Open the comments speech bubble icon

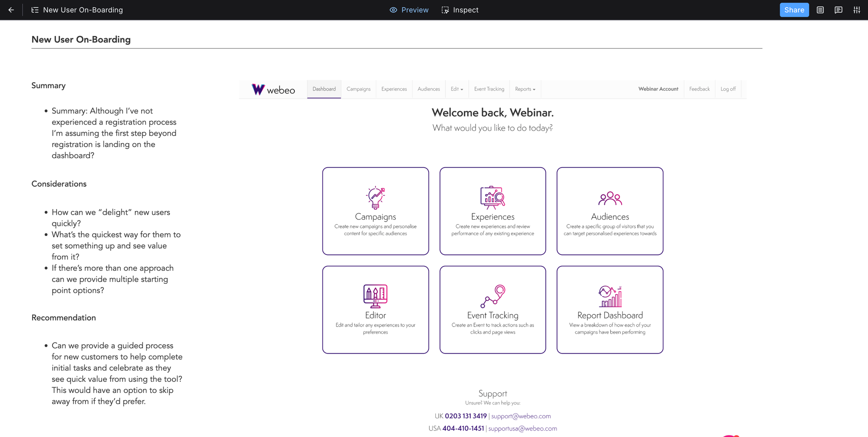838,10
